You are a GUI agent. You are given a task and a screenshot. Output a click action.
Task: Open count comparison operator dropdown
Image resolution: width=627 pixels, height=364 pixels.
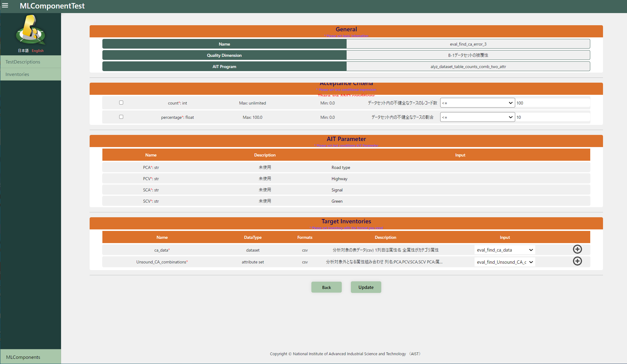[477, 103]
